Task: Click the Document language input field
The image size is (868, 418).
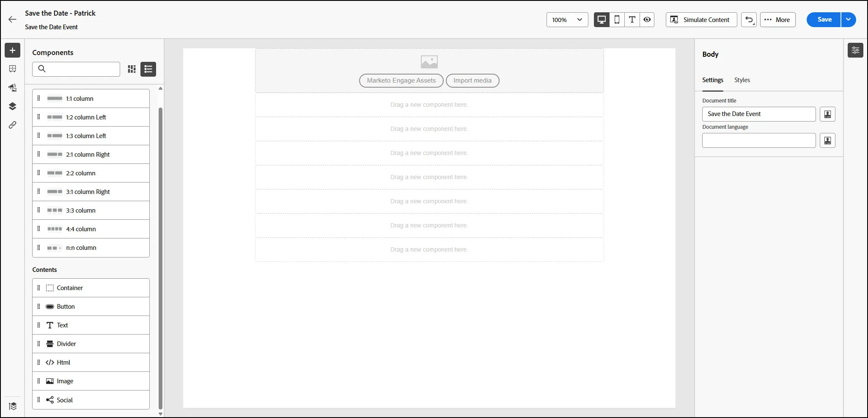Action: click(759, 141)
